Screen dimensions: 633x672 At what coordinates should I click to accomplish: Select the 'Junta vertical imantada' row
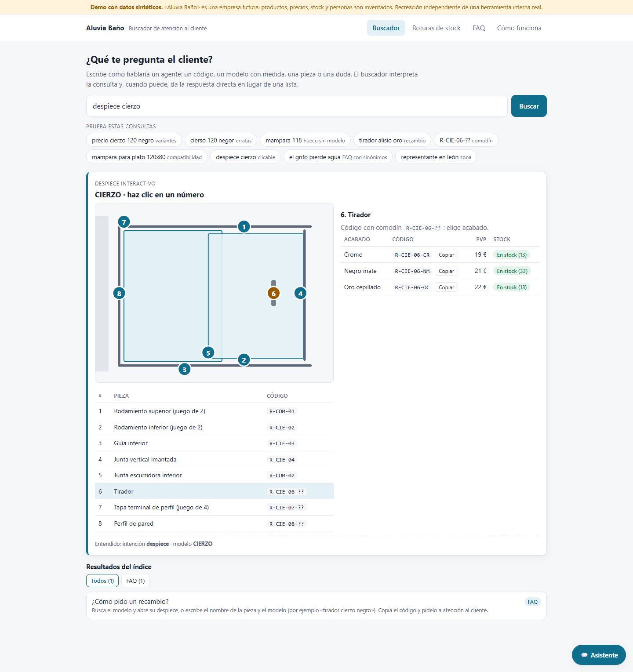(x=214, y=459)
